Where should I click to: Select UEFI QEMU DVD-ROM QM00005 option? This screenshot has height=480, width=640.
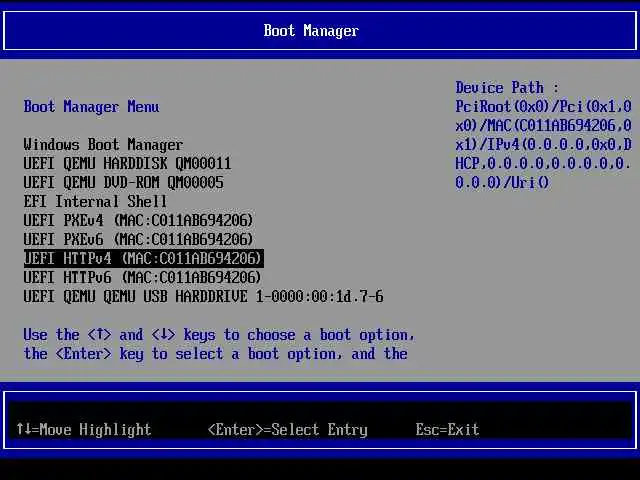tap(123, 182)
